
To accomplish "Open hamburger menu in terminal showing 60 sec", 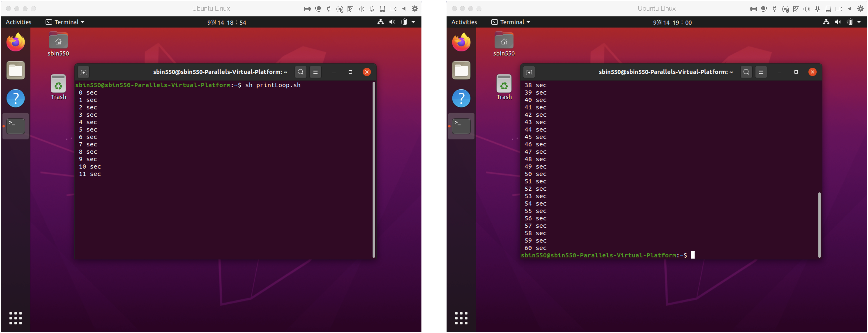I will coord(761,72).
